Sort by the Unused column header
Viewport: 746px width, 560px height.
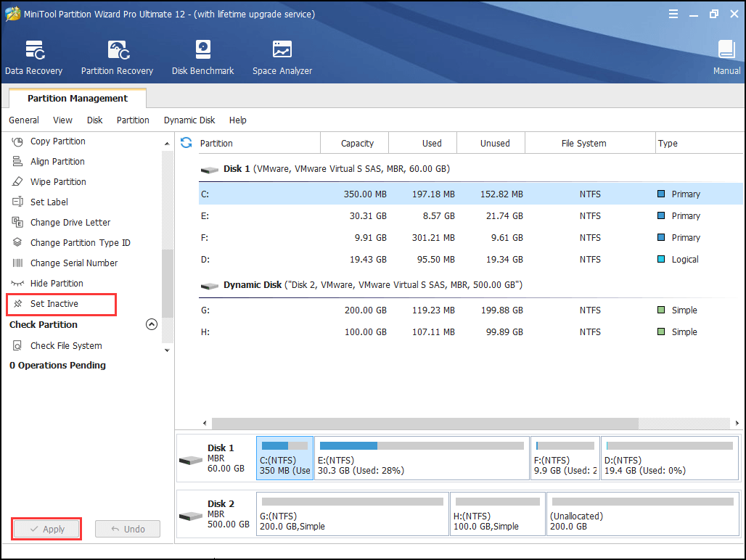click(x=491, y=143)
